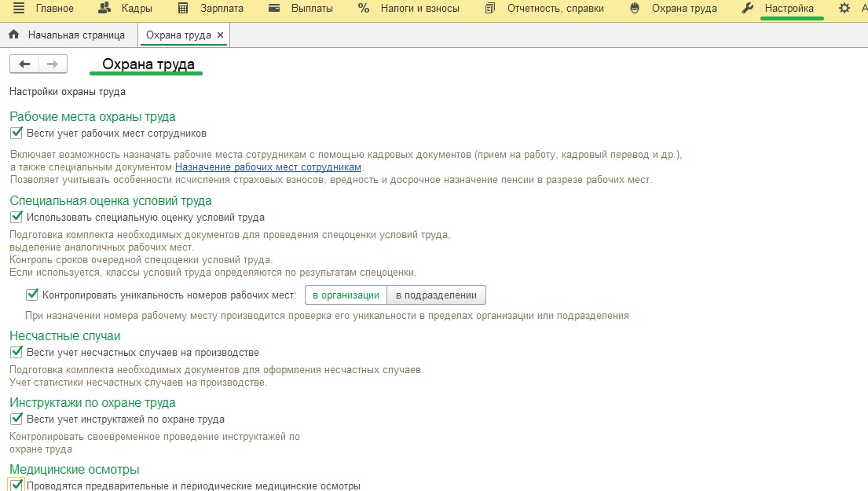Click the back arrow navigation button

24,64
